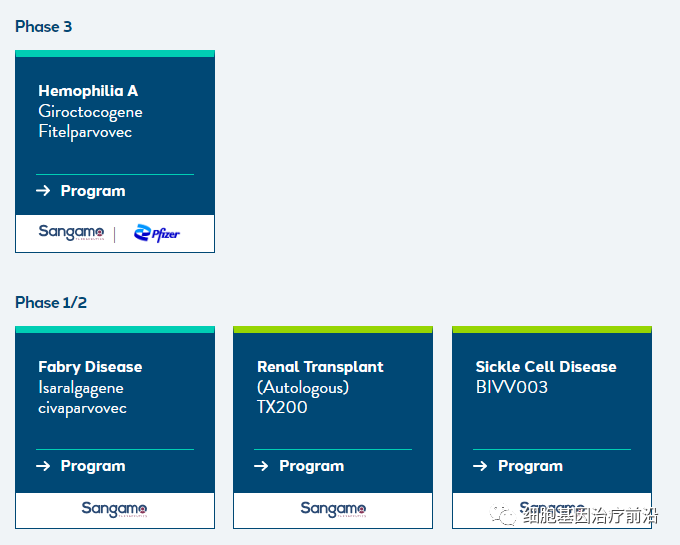Open Program link for Fabry Disease
The image size is (680, 545).
(93, 466)
